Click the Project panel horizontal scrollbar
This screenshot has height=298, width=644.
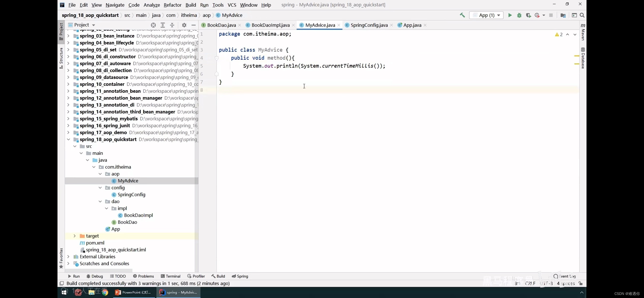point(99,270)
